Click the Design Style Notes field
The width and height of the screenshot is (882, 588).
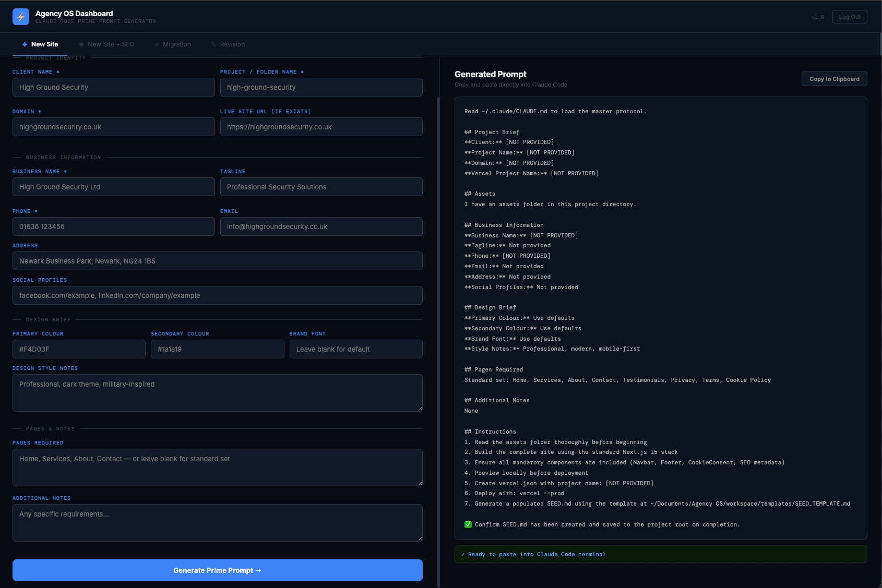[217, 392]
